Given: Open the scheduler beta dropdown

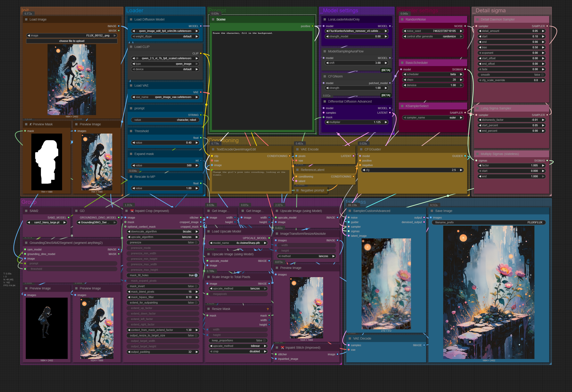Looking at the screenshot, I should coord(433,74).
